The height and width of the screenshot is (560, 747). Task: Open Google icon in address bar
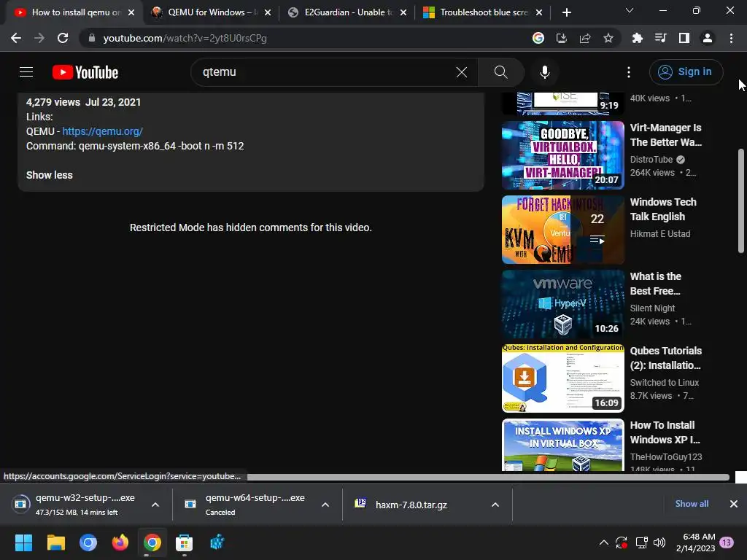(x=538, y=38)
